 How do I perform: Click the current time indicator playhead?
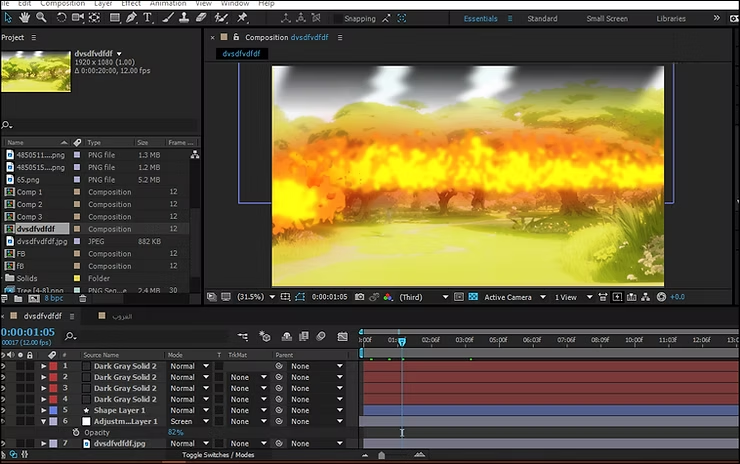click(402, 342)
